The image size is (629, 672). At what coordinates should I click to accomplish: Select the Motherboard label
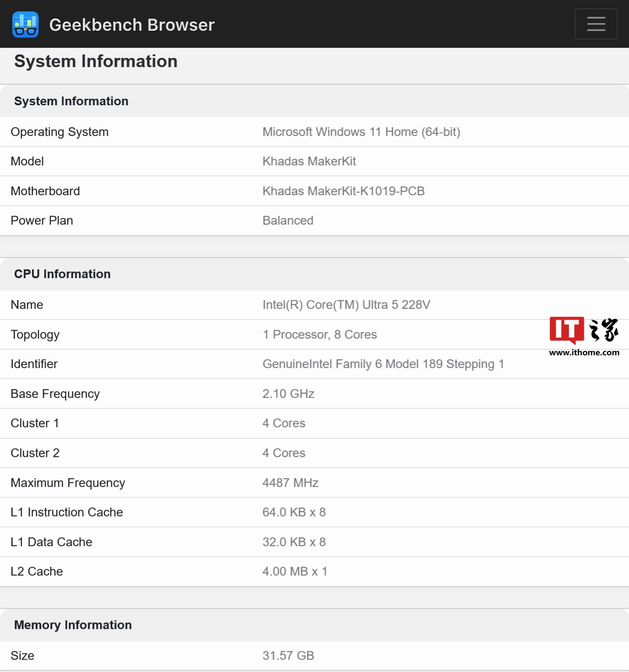(46, 191)
